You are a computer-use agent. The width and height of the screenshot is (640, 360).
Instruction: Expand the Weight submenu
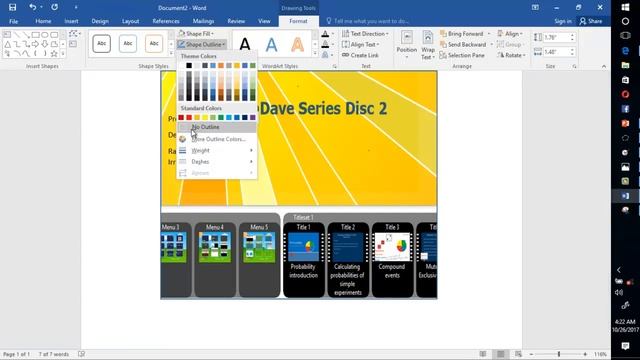(217, 151)
